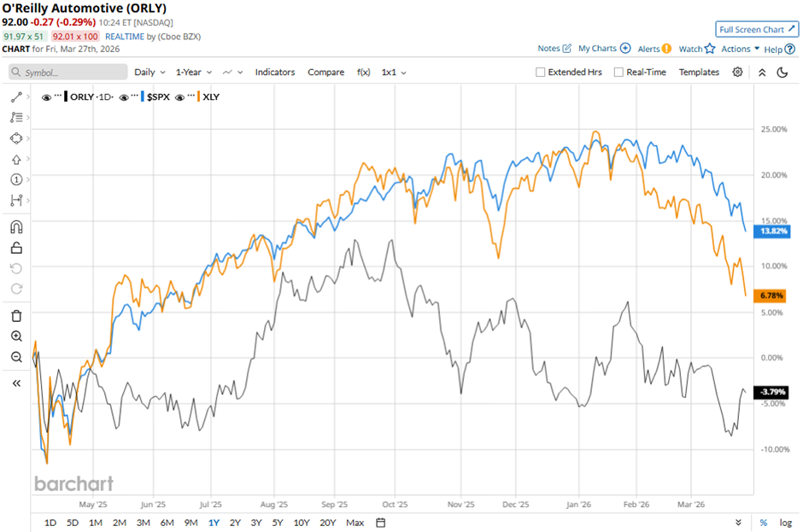
Task: Open the 1-Year period dropdown
Action: coord(194,73)
